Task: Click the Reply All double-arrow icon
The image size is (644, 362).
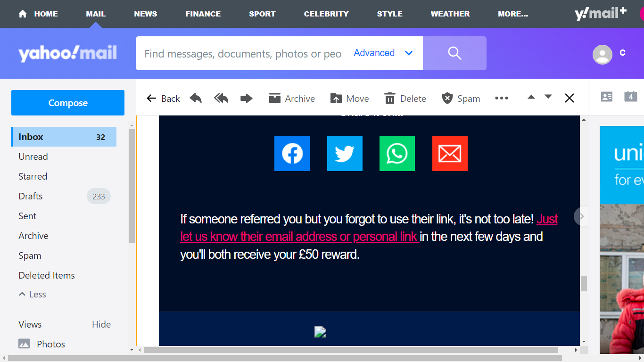Action: coord(221,98)
